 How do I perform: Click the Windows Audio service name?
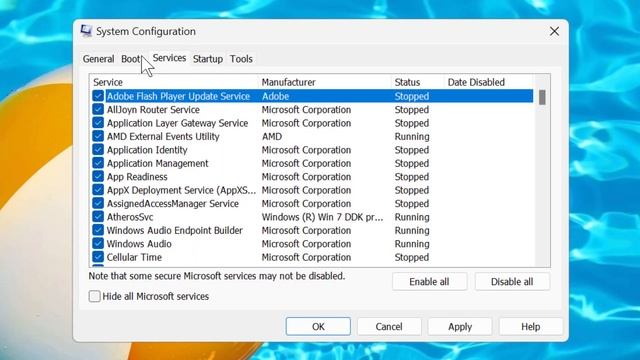click(x=139, y=244)
